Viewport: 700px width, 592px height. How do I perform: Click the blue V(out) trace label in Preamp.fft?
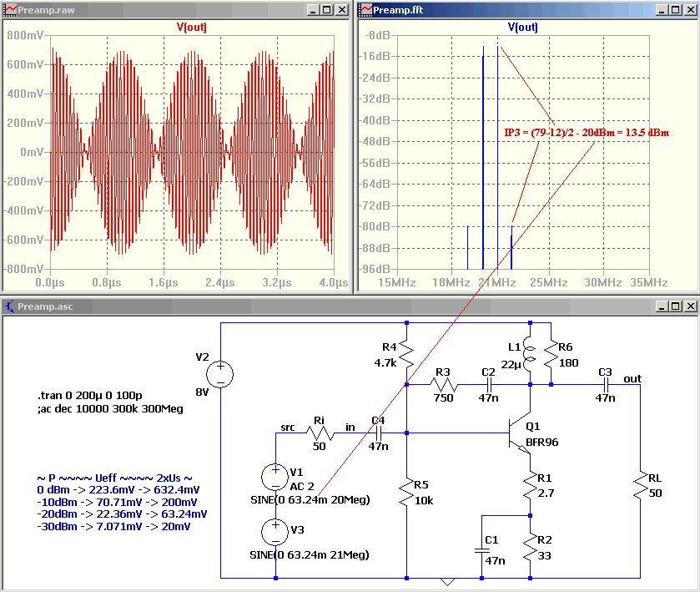tap(522, 27)
